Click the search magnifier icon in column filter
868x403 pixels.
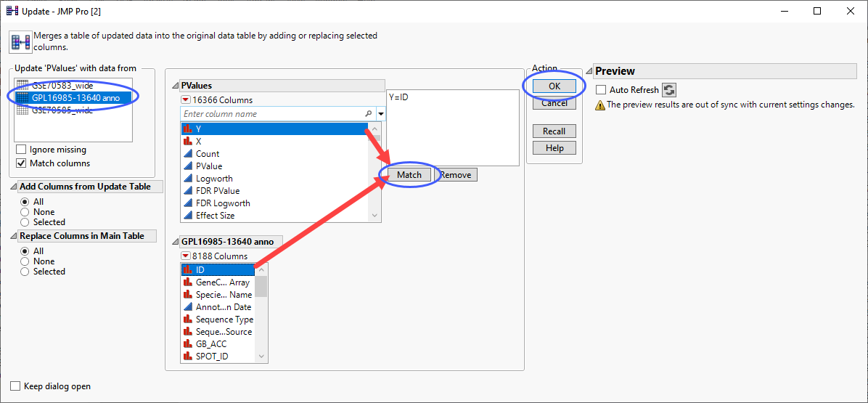[369, 114]
